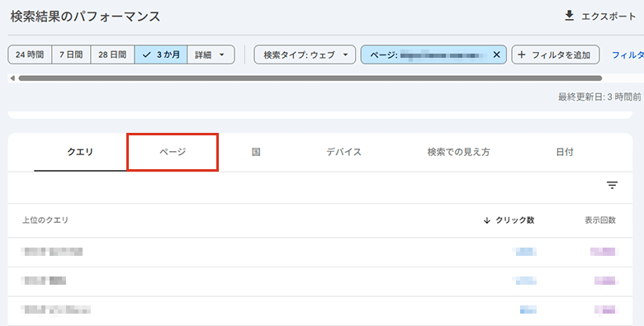Select the 7 日間 date range
The height and width of the screenshot is (326, 644).
click(x=71, y=54)
